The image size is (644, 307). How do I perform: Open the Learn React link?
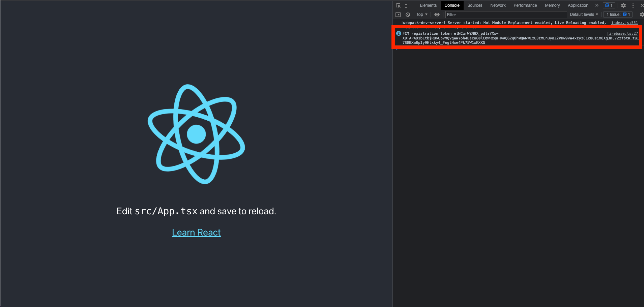click(x=196, y=232)
